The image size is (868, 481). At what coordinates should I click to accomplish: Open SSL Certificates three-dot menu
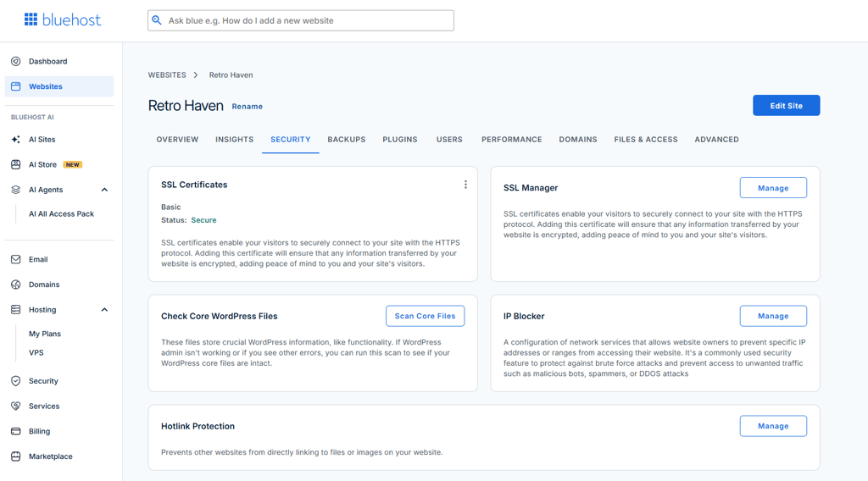coord(465,185)
